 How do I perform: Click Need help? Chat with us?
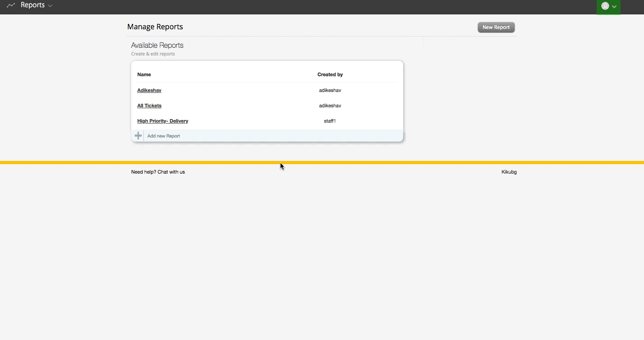(158, 172)
